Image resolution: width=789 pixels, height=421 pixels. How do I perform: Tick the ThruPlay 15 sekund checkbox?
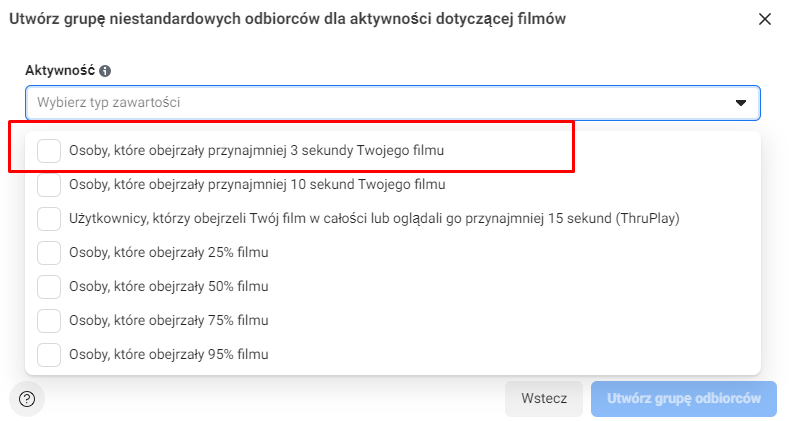point(49,219)
